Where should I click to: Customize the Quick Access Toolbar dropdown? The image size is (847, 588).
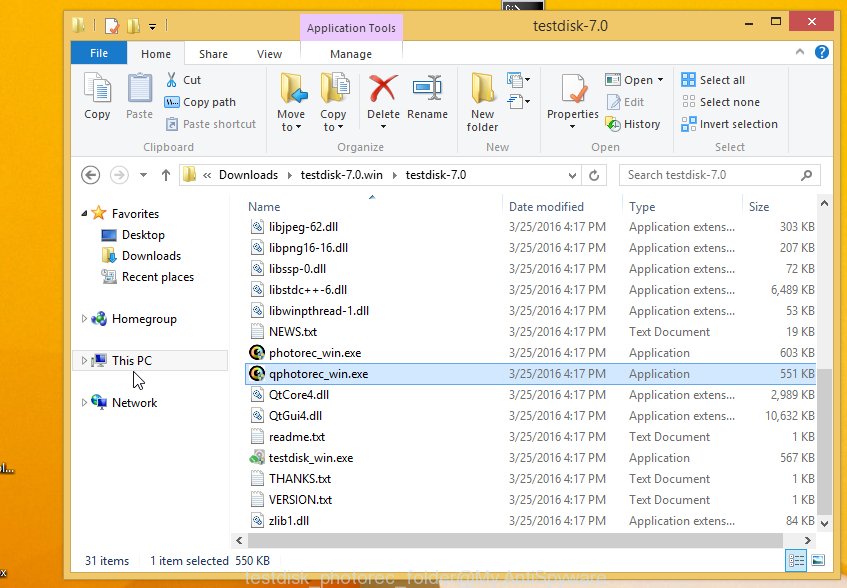coord(153,26)
